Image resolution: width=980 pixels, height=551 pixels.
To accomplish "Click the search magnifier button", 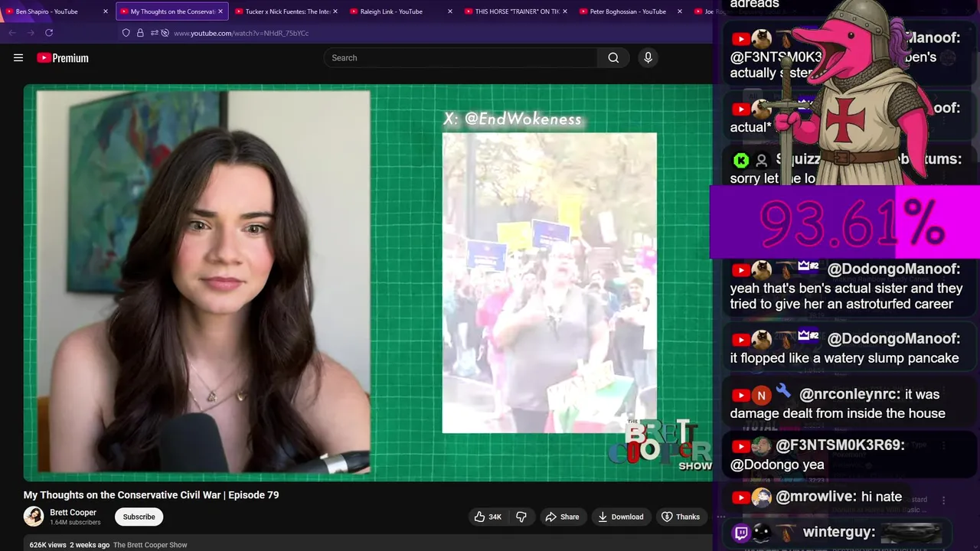I will click(613, 57).
